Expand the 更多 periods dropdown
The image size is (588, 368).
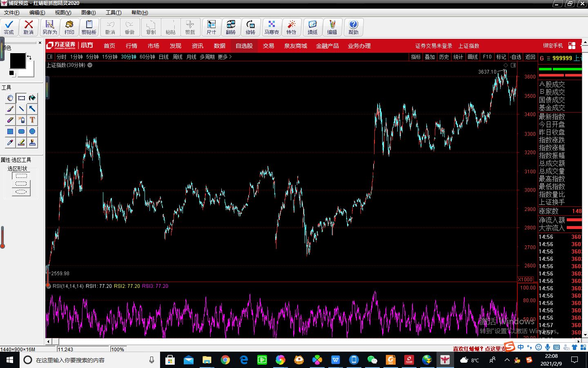225,57
